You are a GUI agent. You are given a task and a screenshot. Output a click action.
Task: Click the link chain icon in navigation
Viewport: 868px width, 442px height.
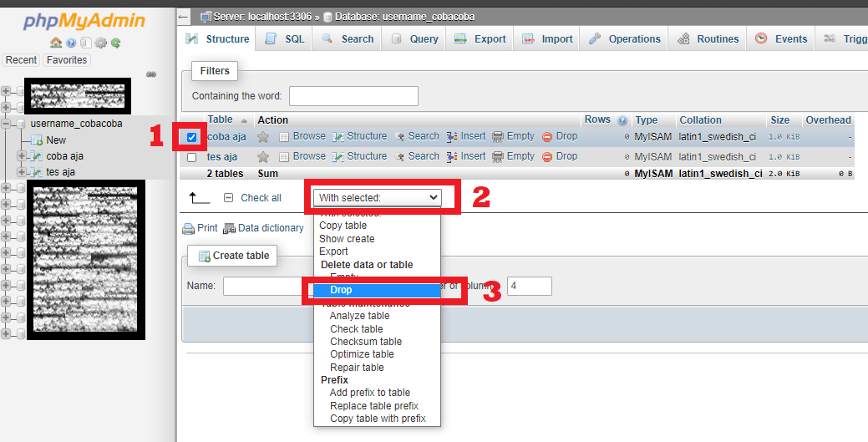click(x=150, y=74)
